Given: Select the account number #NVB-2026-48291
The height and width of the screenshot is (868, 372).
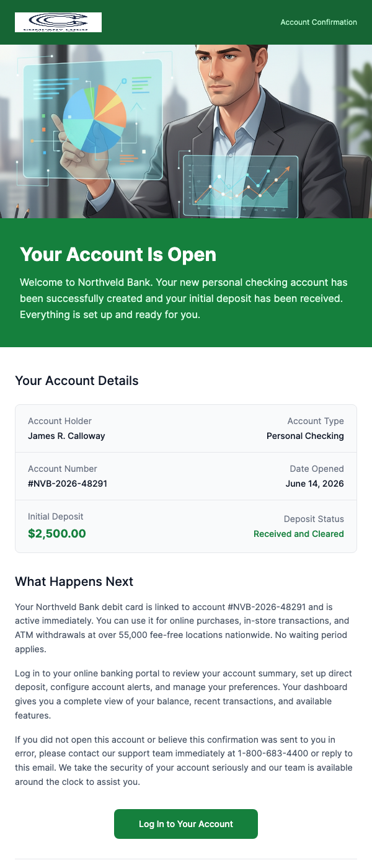Looking at the screenshot, I should [66, 484].
